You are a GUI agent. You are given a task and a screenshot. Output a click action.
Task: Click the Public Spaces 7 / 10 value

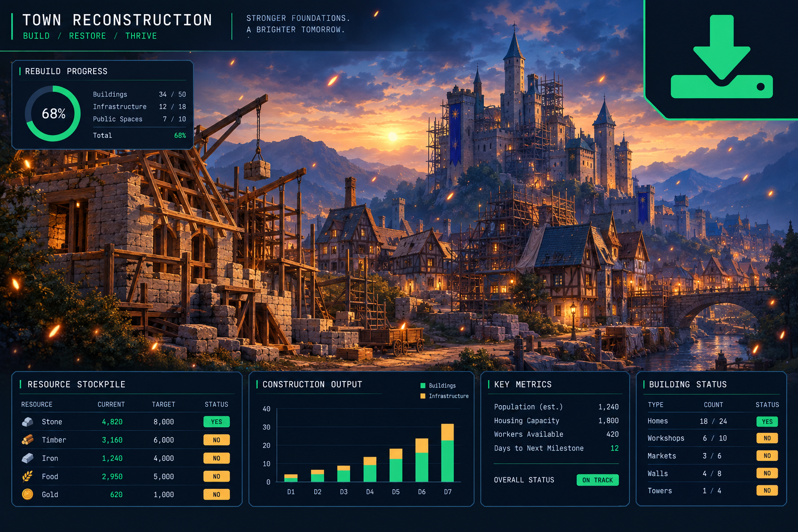(x=175, y=119)
